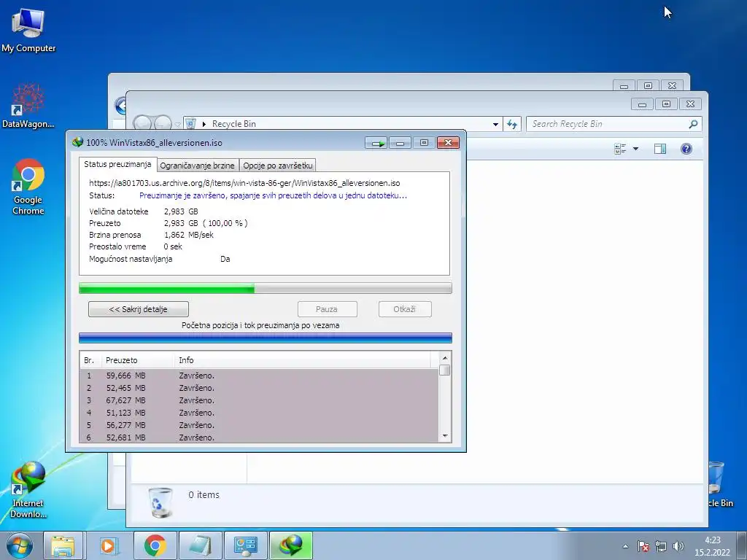747x560 pixels.
Task: Open Action Center flag icon in tray
Action: (x=643, y=546)
